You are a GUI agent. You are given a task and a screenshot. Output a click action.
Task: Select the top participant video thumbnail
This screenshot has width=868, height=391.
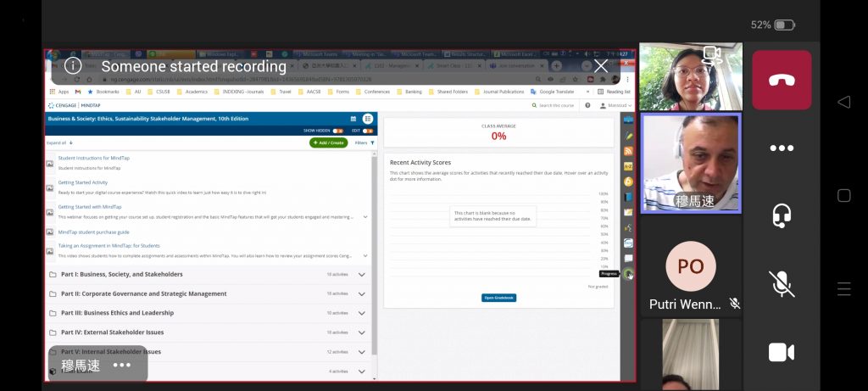pos(690,77)
